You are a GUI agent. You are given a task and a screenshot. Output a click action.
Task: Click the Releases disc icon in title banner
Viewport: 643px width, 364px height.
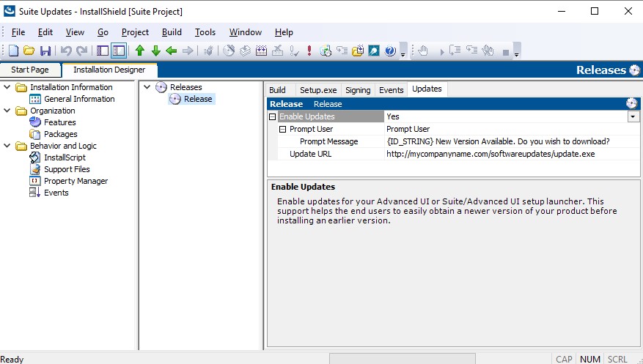[x=634, y=70]
